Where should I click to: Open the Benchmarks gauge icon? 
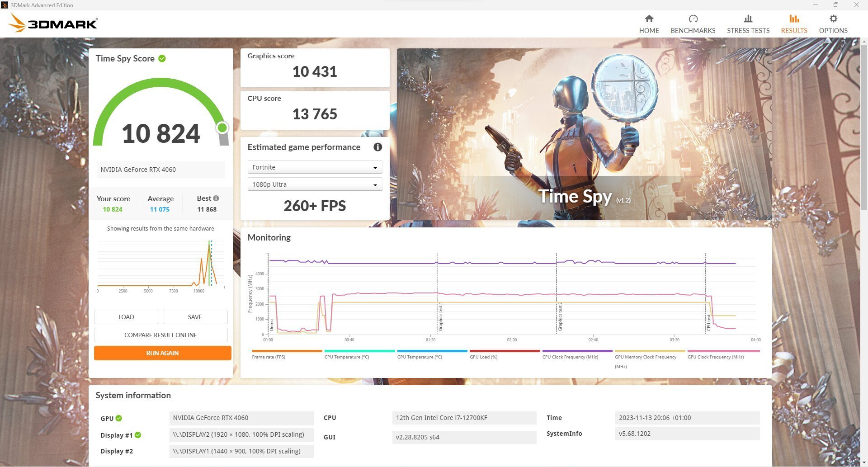693,19
